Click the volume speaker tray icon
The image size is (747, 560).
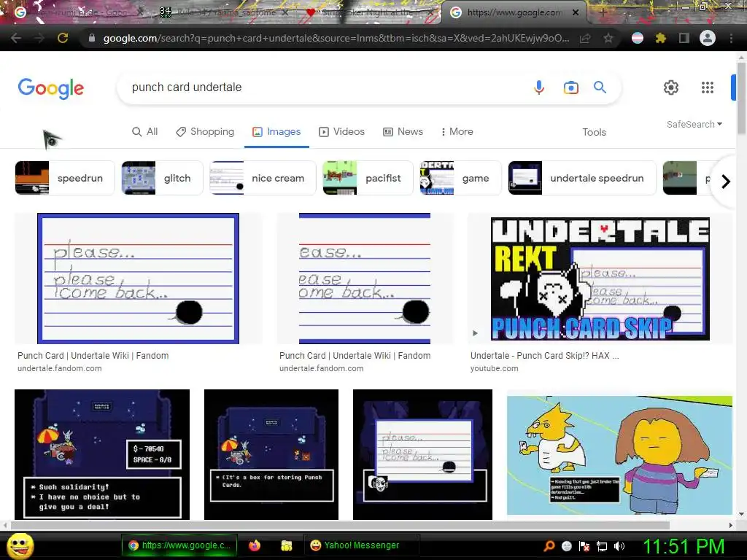619,546
